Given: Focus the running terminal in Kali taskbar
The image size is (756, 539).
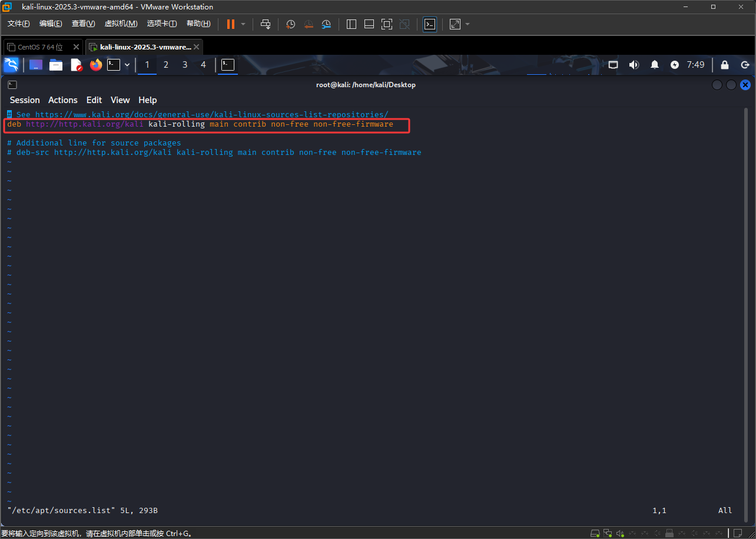Looking at the screenshot, I should click(228, 65).
